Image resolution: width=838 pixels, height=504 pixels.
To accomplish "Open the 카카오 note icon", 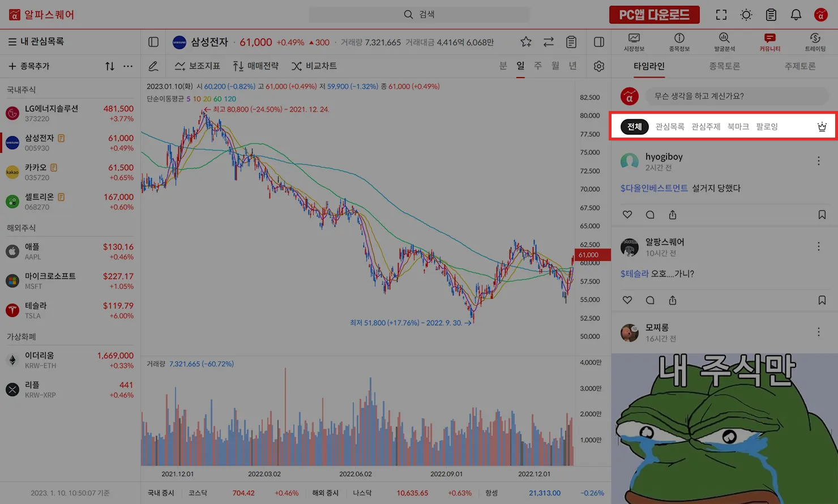I will coord(54,168).
